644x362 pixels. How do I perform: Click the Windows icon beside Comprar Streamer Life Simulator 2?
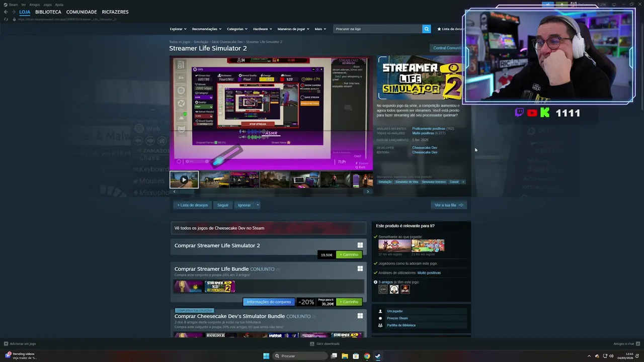tap(360, 245)
